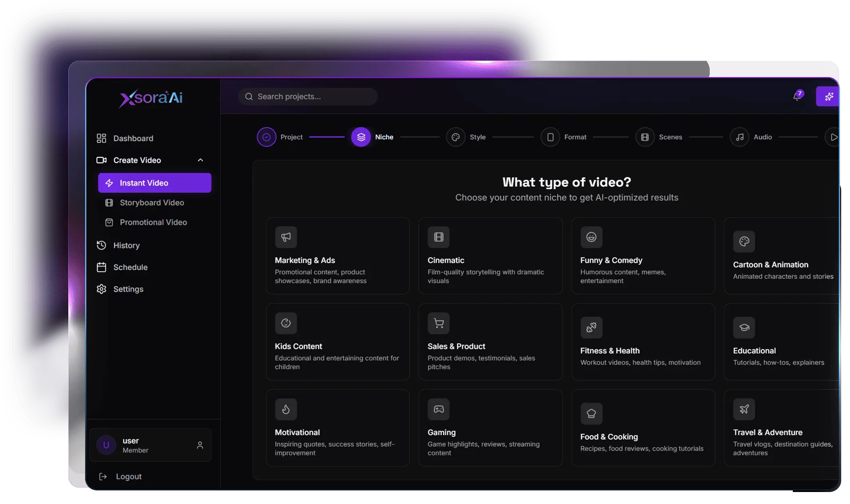Choose the Marketing & Ads niche card
Screen dimensions: 850x504
tap(338, 256)
